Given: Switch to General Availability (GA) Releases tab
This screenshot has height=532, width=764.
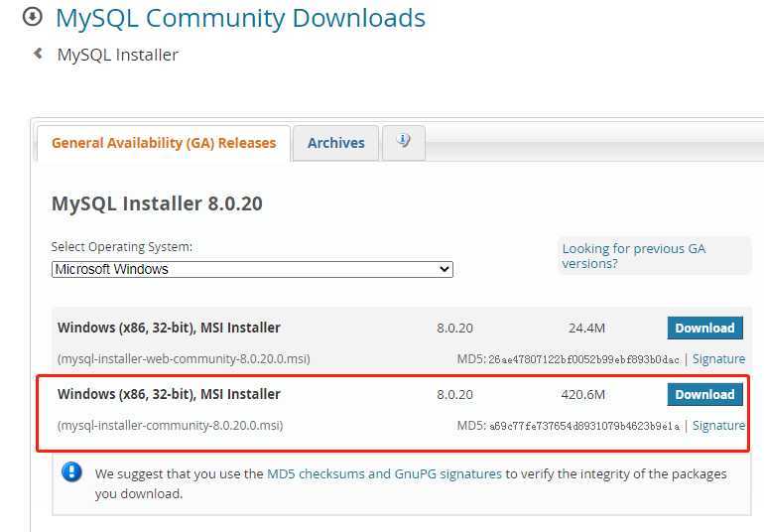Looking at the screenshot, I should (x=164, y=143).
